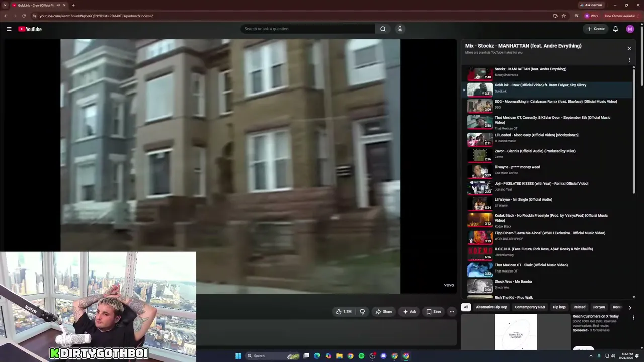
Task: Open YouTube notifications bell
Action: [615, 29]
